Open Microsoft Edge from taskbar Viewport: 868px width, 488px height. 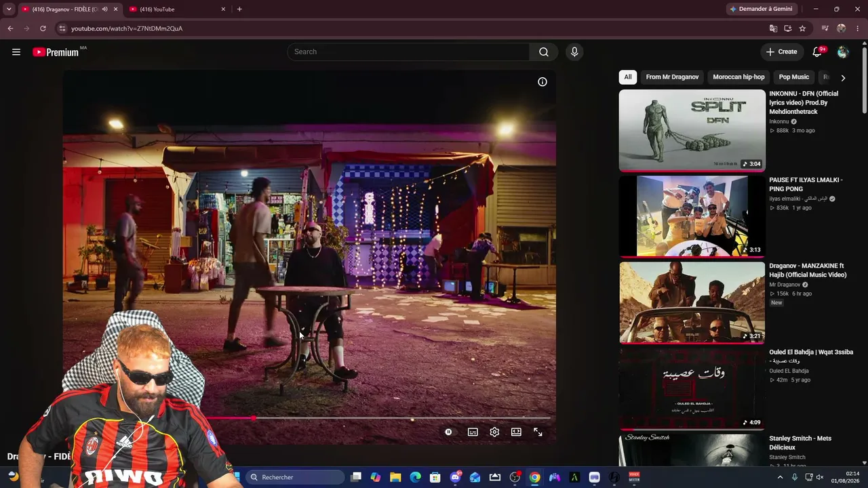coord(415,477)
